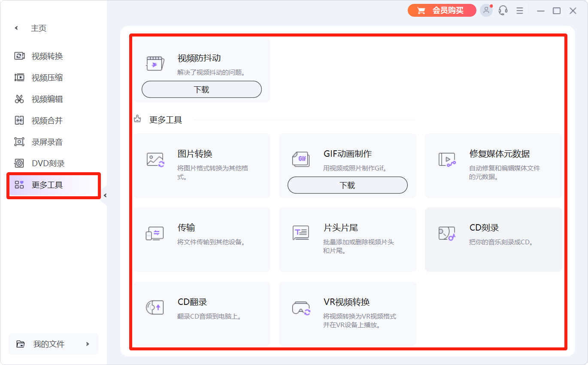This screenshot has height=365, width=588.
Task: Return to 主页 via its label
Action: tap(39, 28)
